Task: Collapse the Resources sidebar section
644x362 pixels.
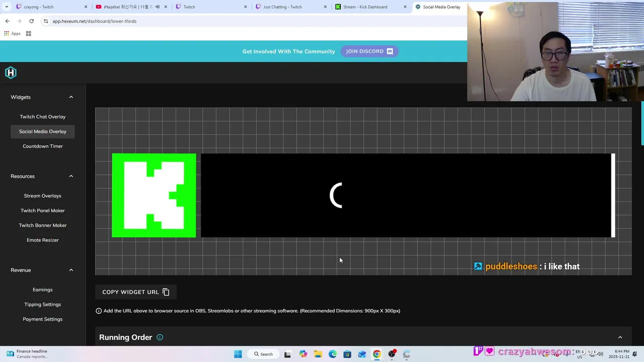Action: (71, 176)
